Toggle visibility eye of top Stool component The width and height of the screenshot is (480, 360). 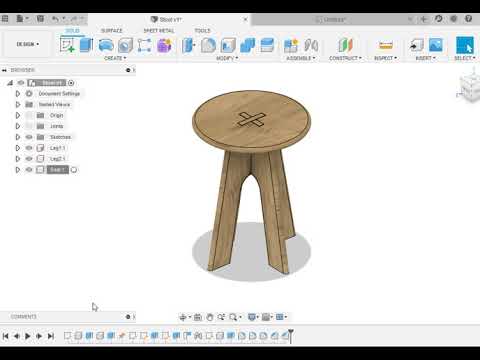point(21,83)
